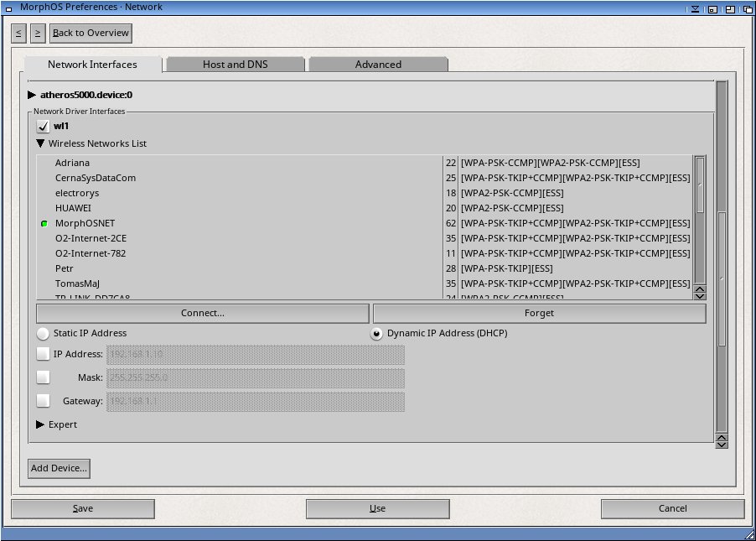Viewport: 756px width, 541px height.
Task: Click outer panel scroll down arrow
Action: 722,444
